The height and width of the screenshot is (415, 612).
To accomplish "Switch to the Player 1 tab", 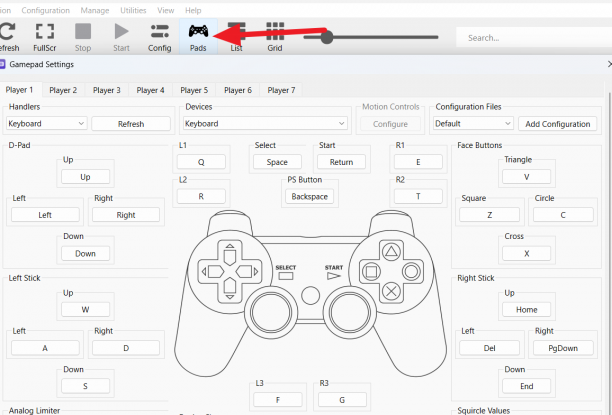I will click(19, 90).
